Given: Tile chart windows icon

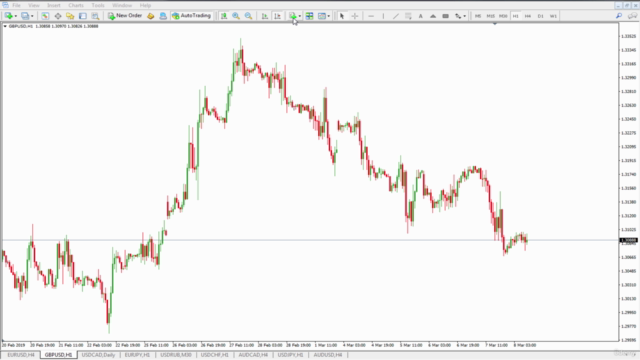Looking at the screenshot, I should pyautogui.click(x=309, y=16).
